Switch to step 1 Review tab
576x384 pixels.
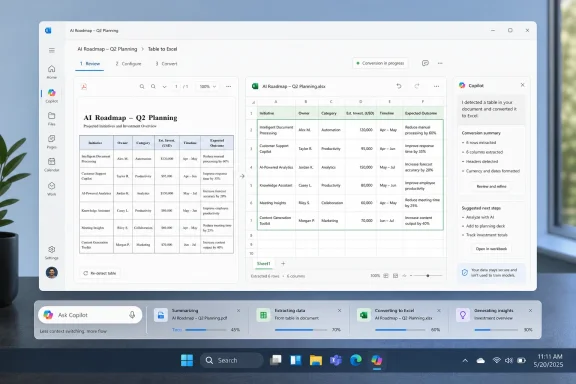pyautogui.click(x=90, y=64)
